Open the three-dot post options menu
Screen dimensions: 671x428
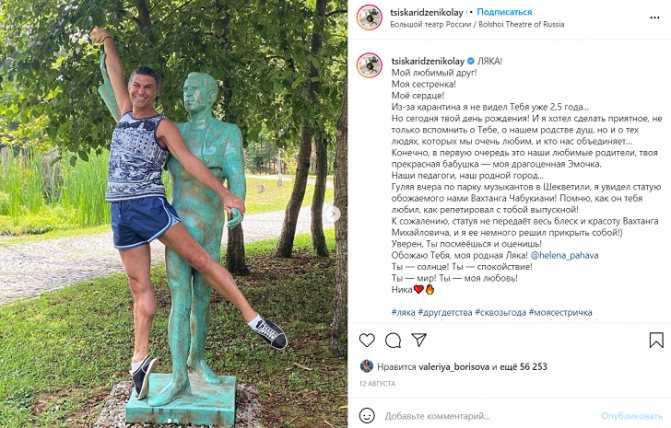coord(655,18)
